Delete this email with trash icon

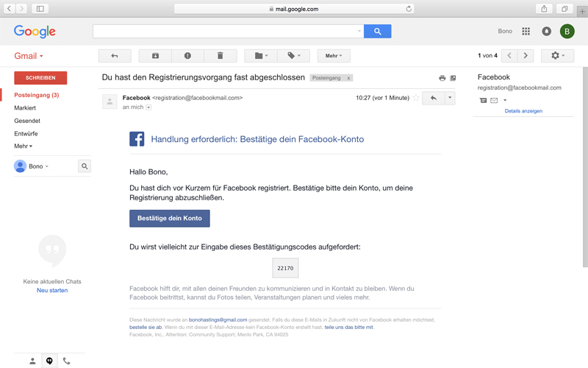220,56
